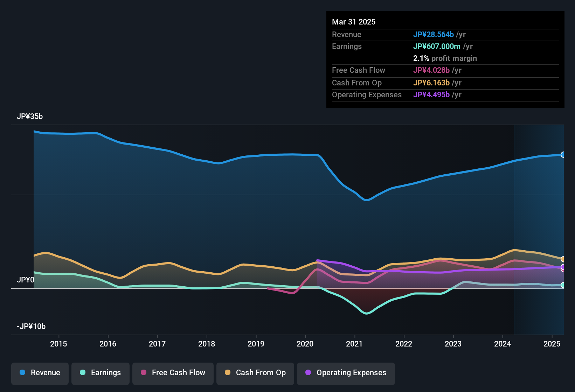Click the blue Revenue endpoint marker on chart
575x392 pixels.
pos(563,154)
